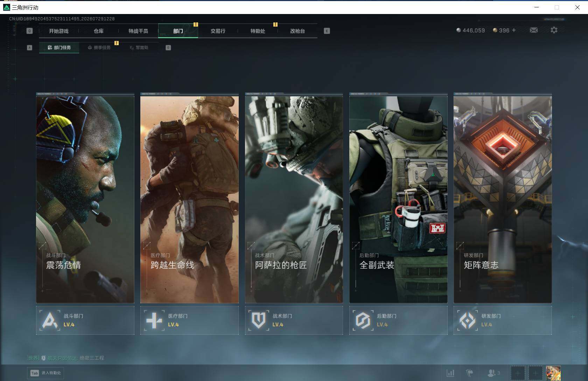Click the logistics department hexagon icon
The width and height of the screenshot is (588, 381).
click(x=363, y=320)
